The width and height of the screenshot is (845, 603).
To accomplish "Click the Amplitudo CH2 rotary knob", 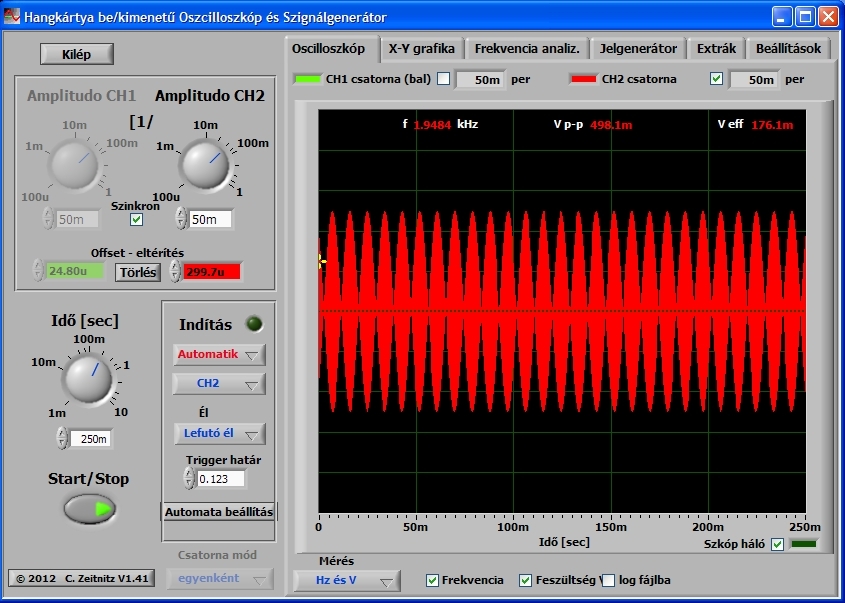I will (x=204, y=163).
